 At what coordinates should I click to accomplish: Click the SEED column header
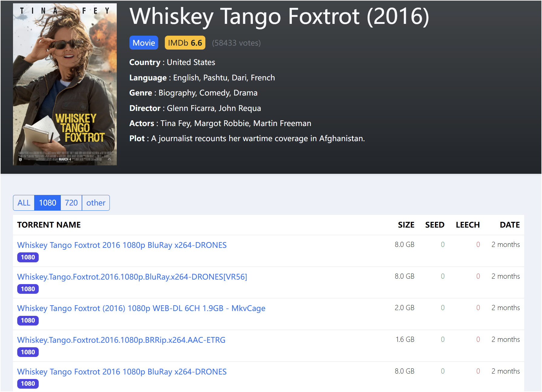point(435,225)
